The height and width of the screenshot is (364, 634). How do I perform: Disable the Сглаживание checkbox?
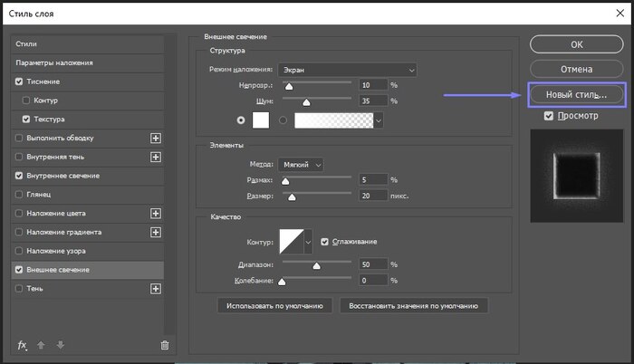tap(326, 242)
